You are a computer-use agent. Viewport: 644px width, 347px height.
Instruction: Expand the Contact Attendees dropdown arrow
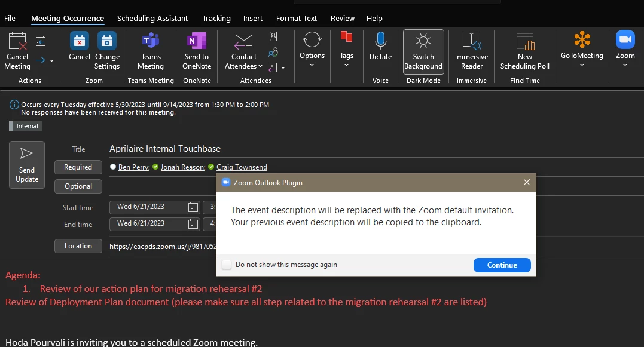260,66
